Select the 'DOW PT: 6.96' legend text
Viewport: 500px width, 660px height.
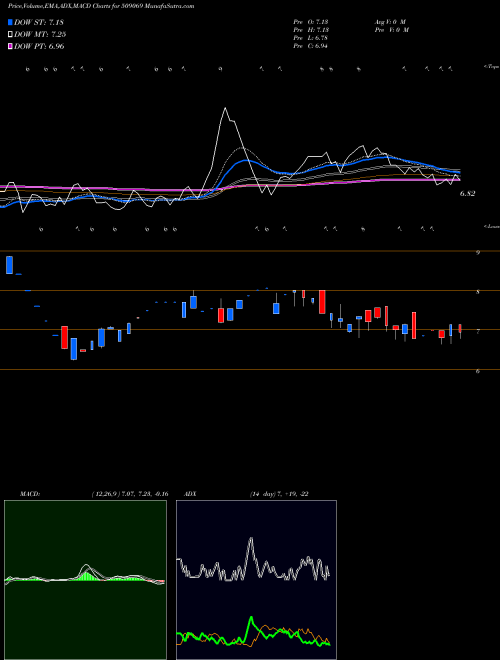tap(39, 47)
